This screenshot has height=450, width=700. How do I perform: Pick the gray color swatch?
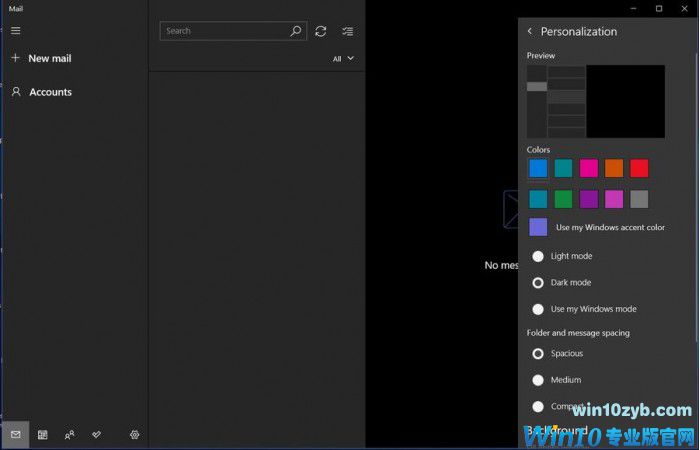point(639,199)
